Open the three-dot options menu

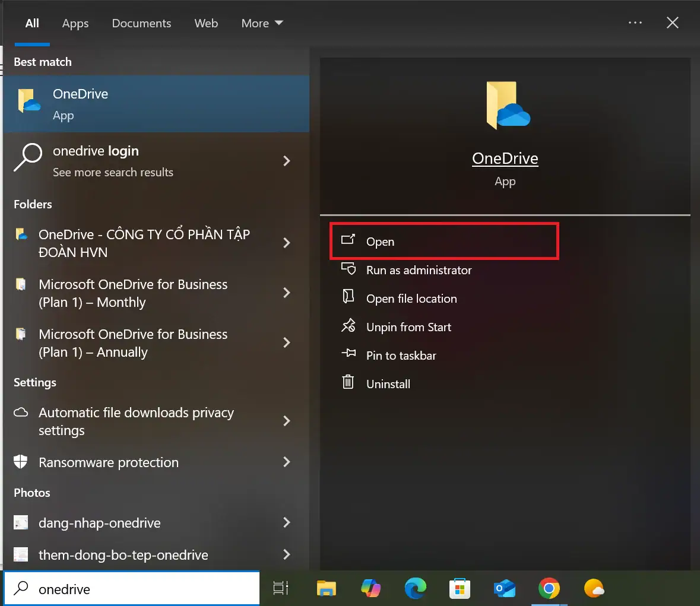click(635, 23)
